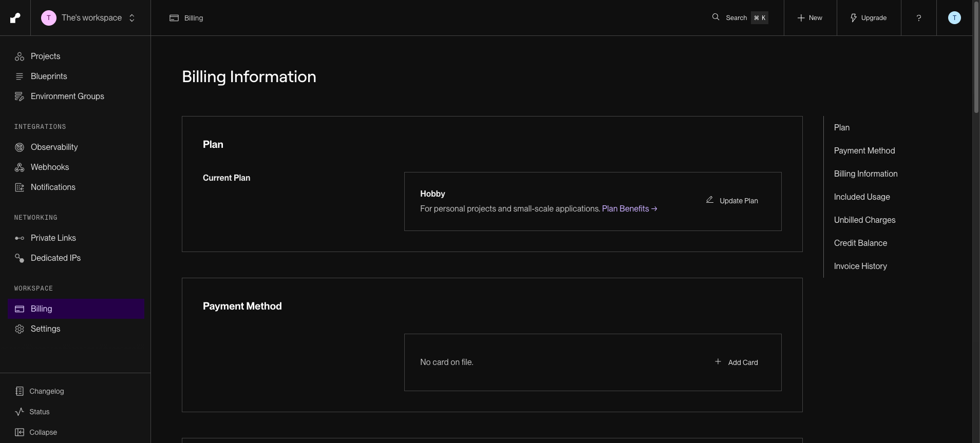
Task: Jump to the Invoice History section
Action: tap(860, 266)
